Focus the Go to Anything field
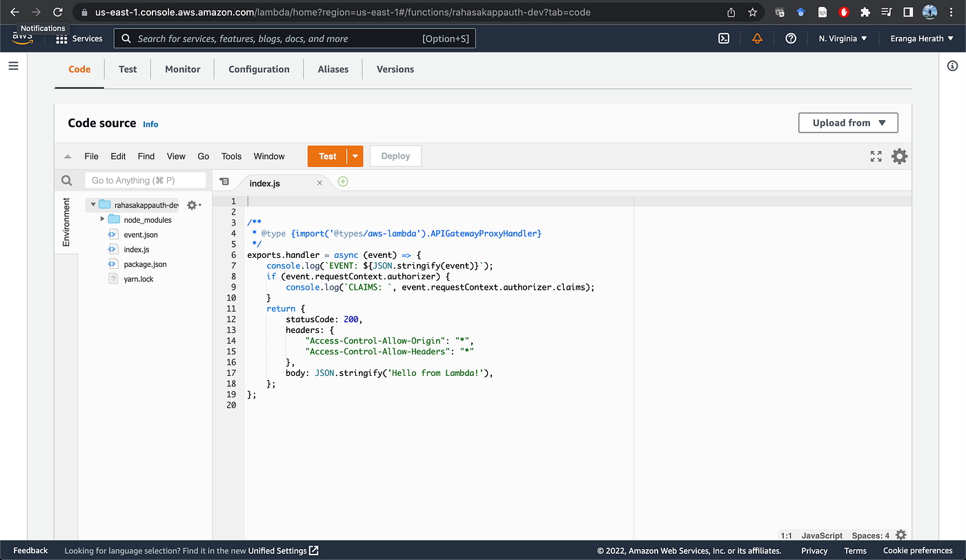The height and width of the screenshot is (560, 966). 146,181
